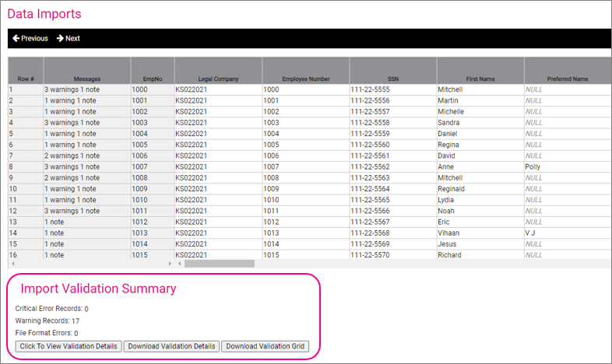The width and height of the screenshot is (612, 364).
Task: Select the Messages column header
Action: coord(86,79)
